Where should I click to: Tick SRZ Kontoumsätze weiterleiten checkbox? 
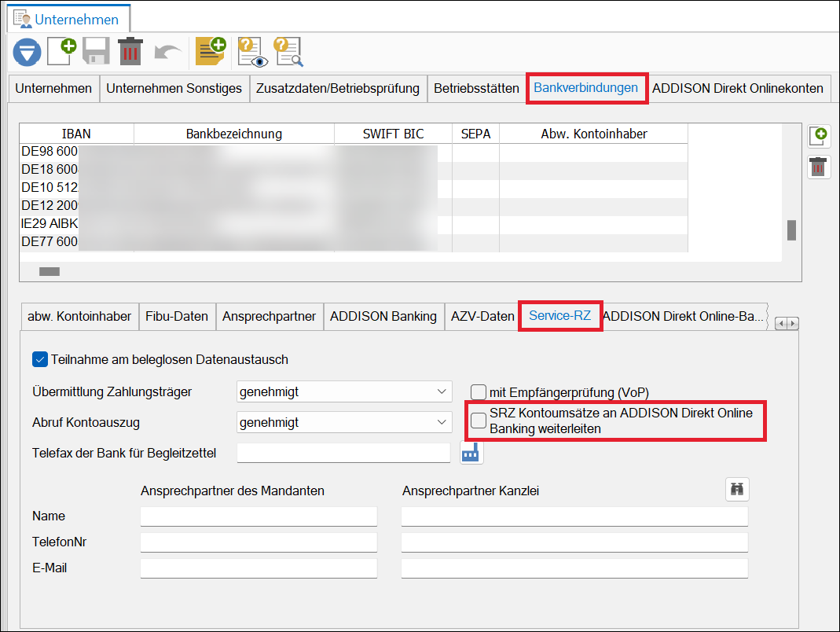click(x=479, y=421)
